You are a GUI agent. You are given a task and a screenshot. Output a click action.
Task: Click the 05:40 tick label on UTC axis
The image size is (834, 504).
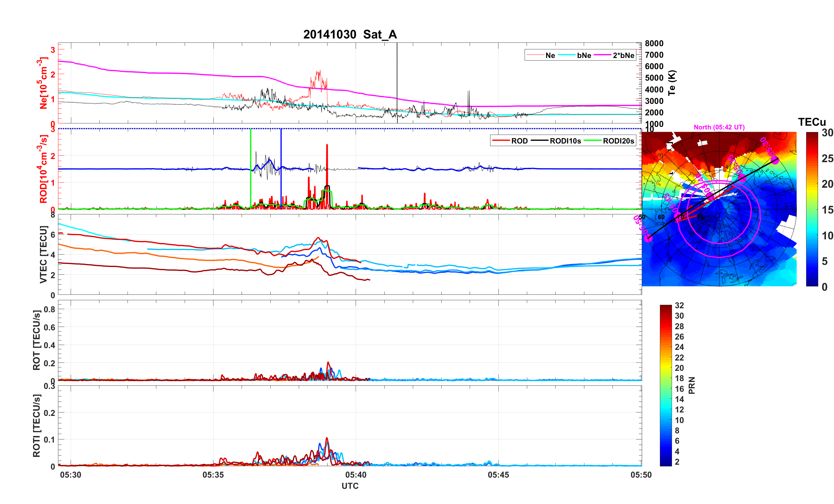(x=355, y=474)
